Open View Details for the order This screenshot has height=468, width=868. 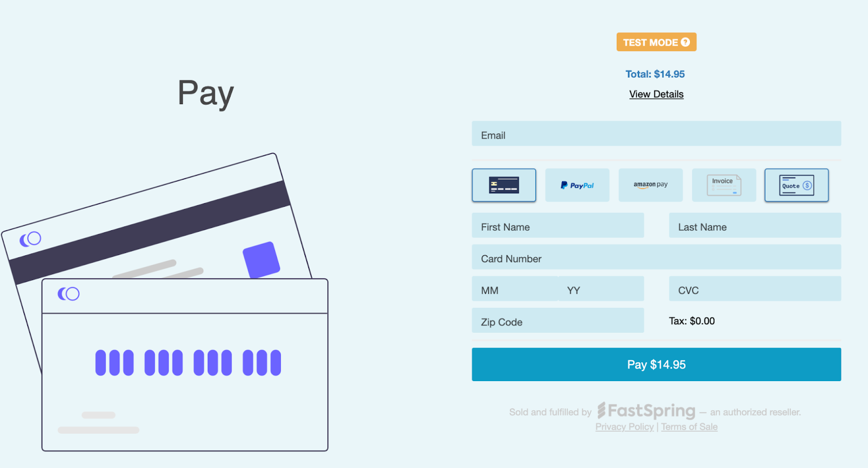(x=656, y=94)
